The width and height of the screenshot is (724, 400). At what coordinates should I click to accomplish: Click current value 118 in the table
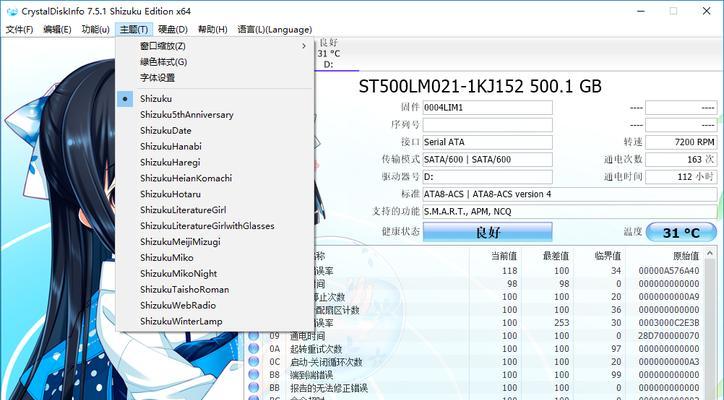(x=510, y=271)
